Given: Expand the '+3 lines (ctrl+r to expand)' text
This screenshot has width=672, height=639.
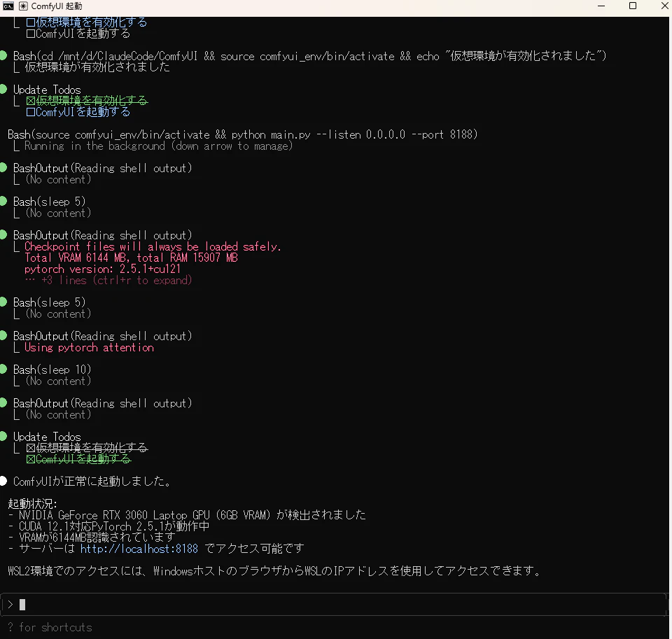Looking at the screenshot, I should pyautogui.click(x=108, y=280).
